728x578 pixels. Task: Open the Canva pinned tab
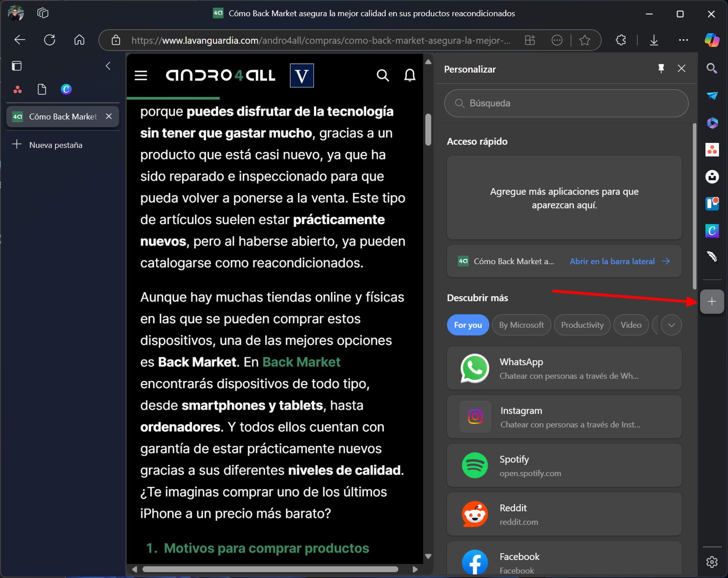click(66, 89)
